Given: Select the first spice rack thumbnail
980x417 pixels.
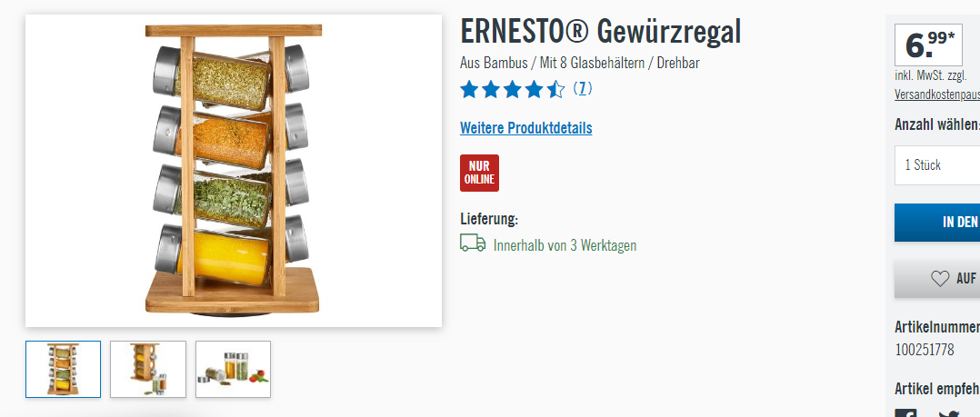Looking at the screenshot, I should click(x=63, y=369).
